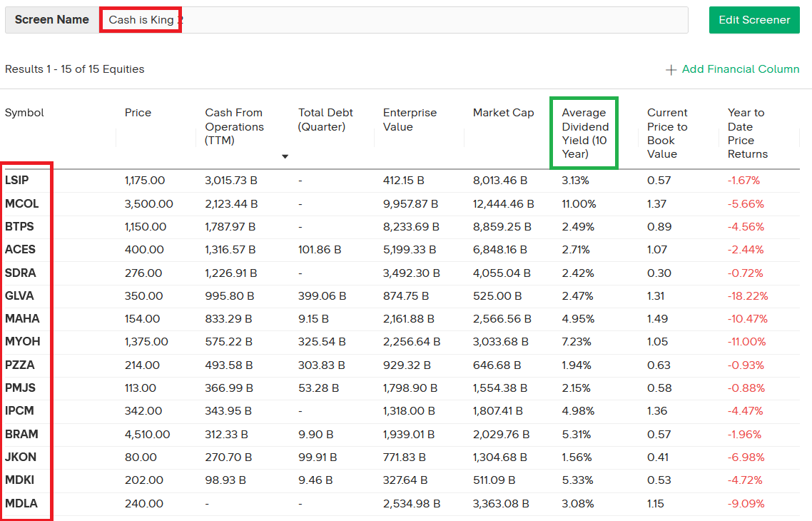
Task: Open the Add Financial Column link
Action: click(740, 69)
